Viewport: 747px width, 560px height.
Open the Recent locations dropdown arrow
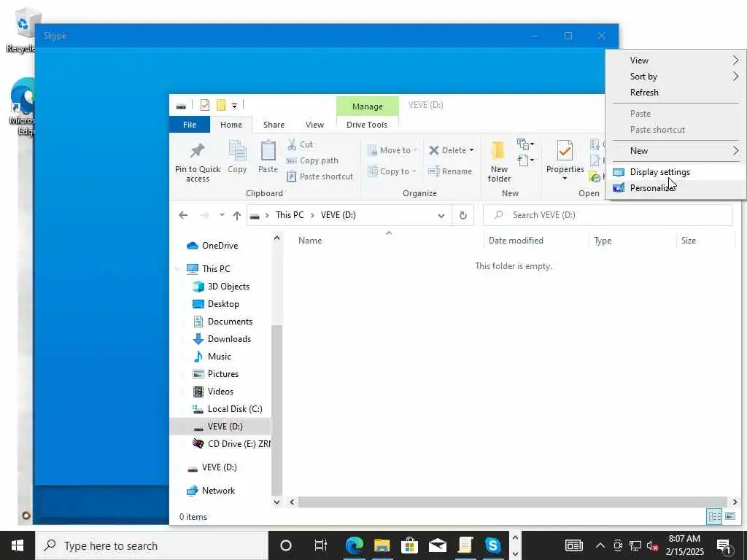222,215
